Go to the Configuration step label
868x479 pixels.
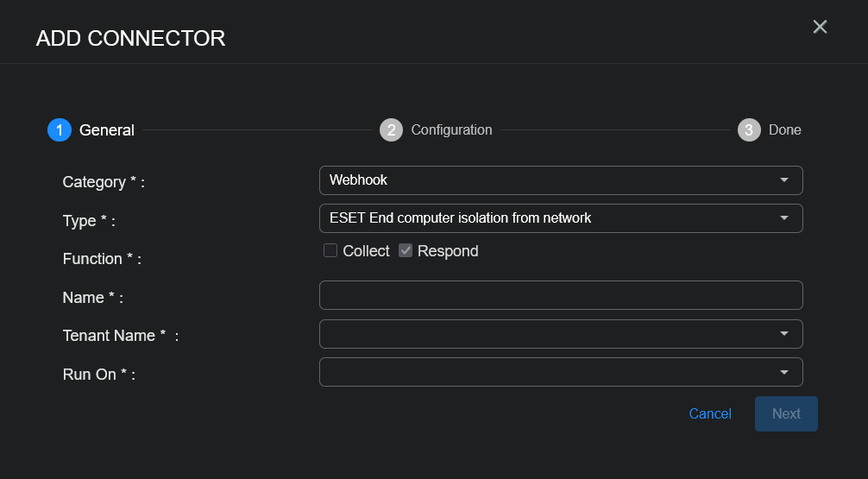click(451, 130)
